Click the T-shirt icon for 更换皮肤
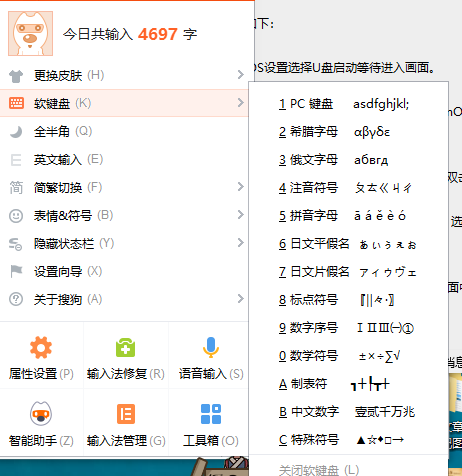Viewport: 462px width, 476px height. tap(16, 76)
